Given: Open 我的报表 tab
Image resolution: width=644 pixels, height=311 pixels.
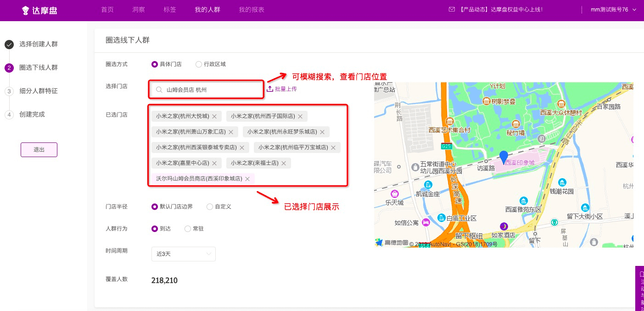Looking at the screenshot, I should (252, 10).
